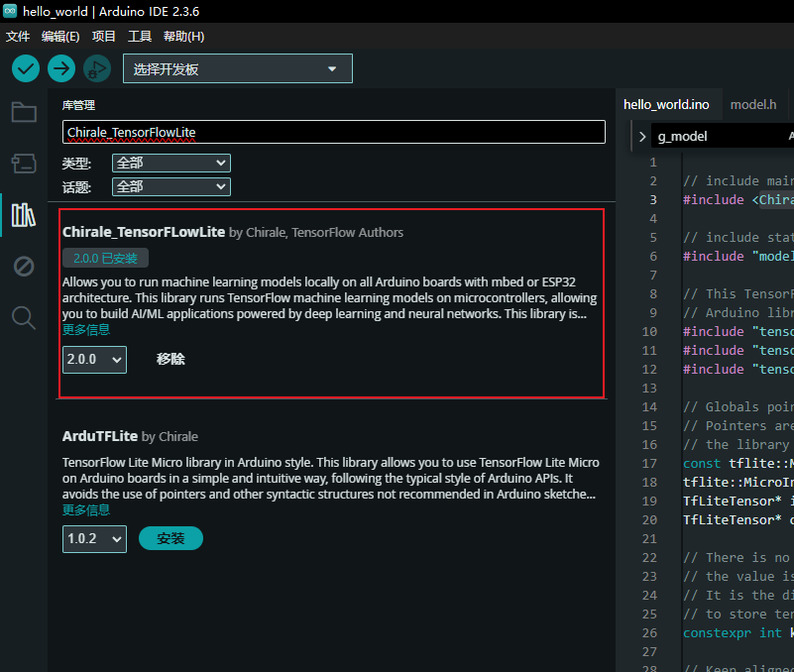Open the 1.0.2 version dropdown for ArduTFLite
794x672 pixels.
coord(94,539)
